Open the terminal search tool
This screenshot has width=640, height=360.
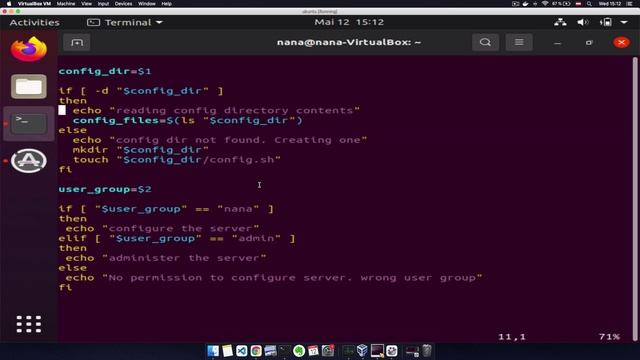point(485,42)
